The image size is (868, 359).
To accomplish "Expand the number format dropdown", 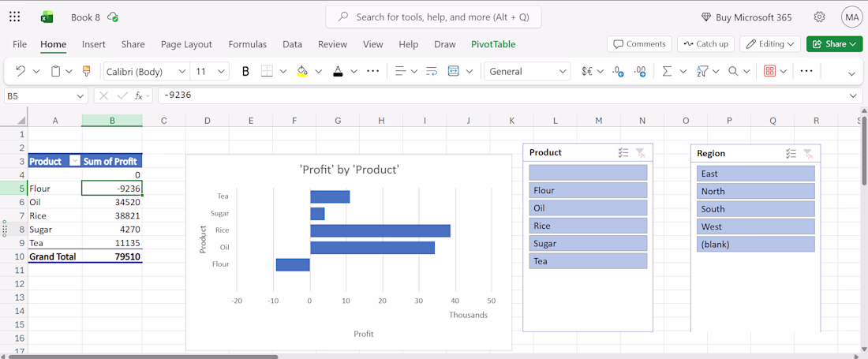I will click(563, 71).
